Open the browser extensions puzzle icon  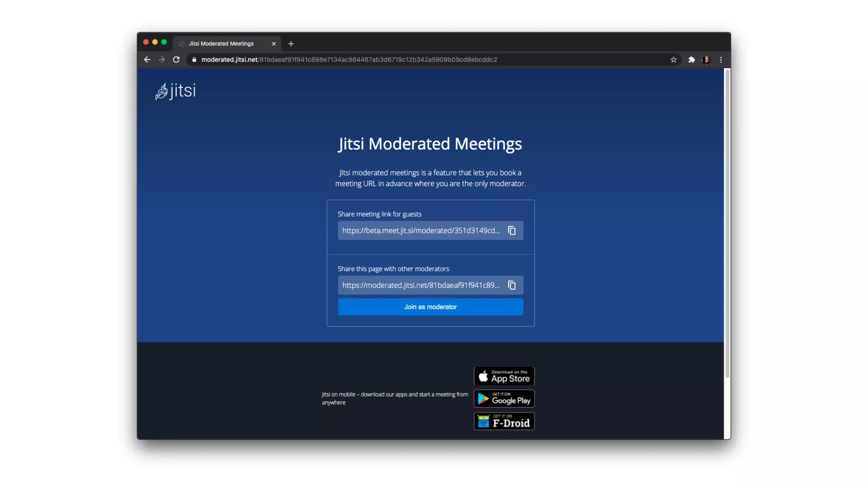[691, 60]
